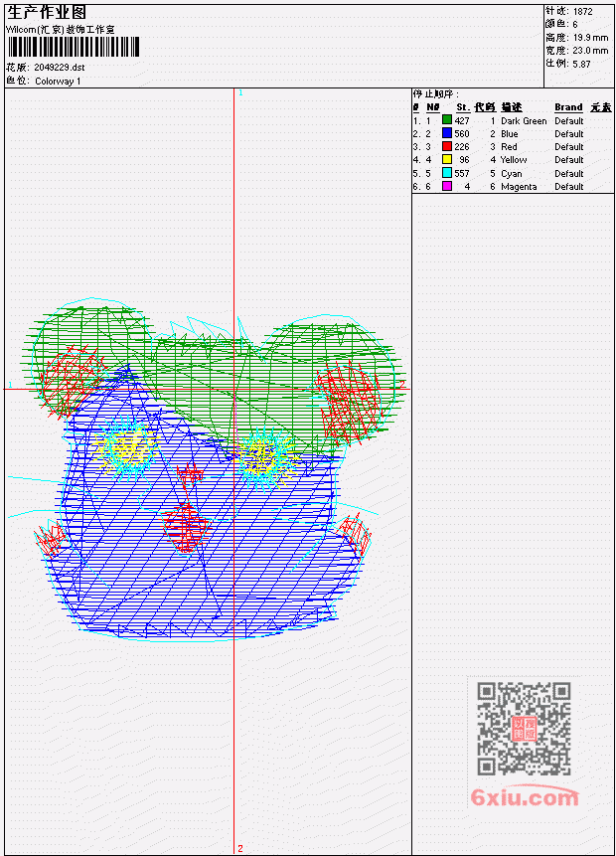The width and height of the screenshot is (616, 856).
Task: Click the title 生产作业图
Action: coord(47,13)
